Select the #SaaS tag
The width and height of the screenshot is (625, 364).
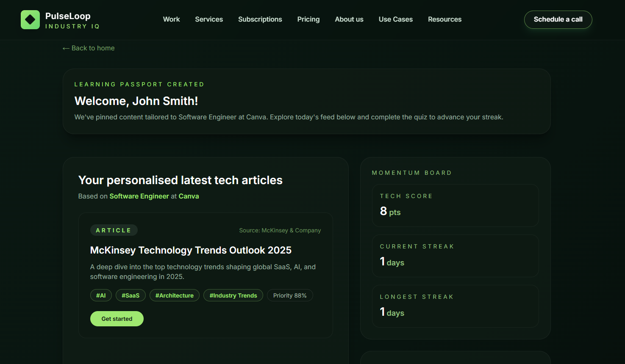(x=131, y=295)
